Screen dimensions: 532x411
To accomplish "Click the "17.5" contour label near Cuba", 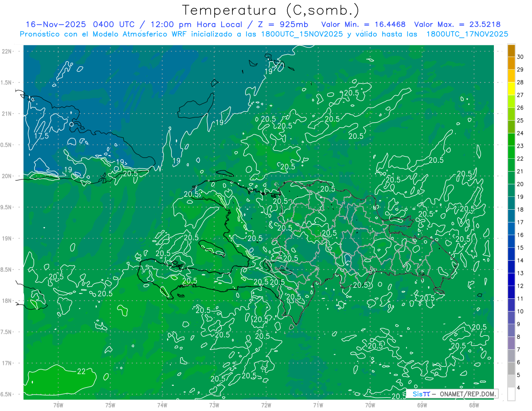I will click(x=41, y=136).
